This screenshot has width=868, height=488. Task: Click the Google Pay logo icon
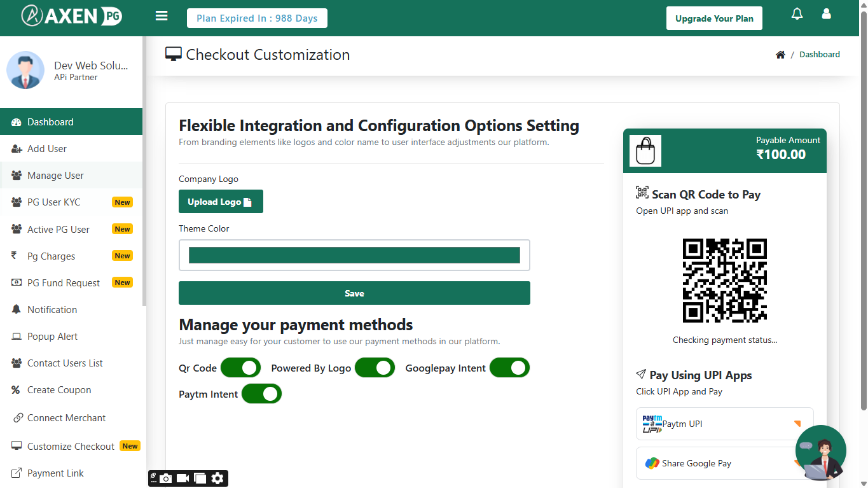tap(652, 463)
